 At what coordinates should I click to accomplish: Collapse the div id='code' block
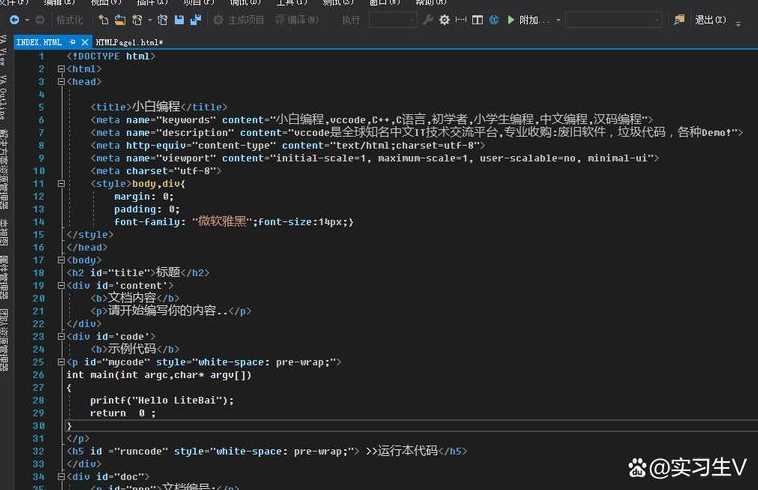[x=61, y=336]
